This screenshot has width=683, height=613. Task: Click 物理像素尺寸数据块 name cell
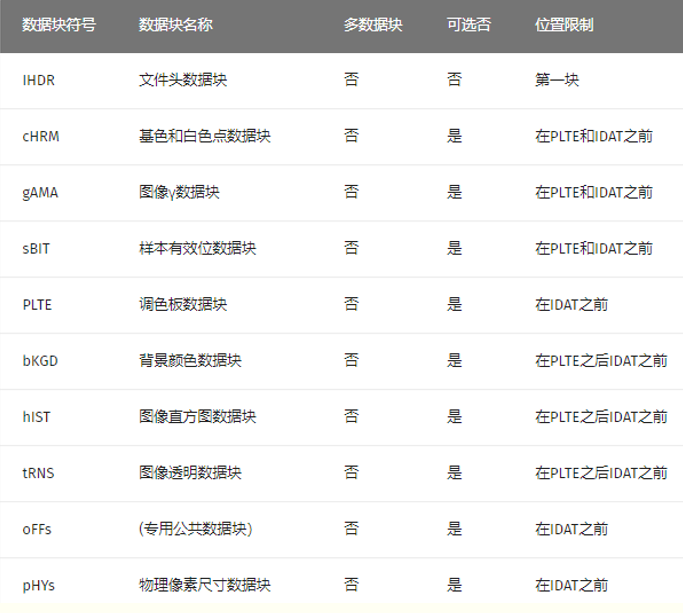(x=205, y=585)
